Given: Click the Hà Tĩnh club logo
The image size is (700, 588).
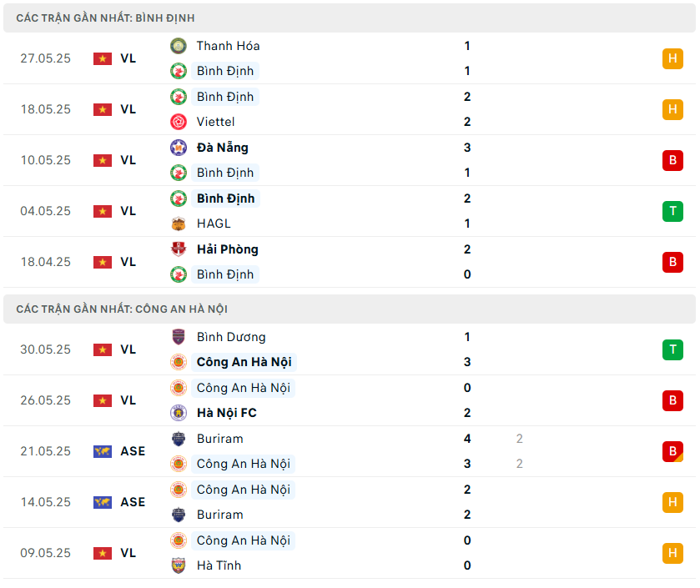Looking at the screenshot, I should point(179,565).
